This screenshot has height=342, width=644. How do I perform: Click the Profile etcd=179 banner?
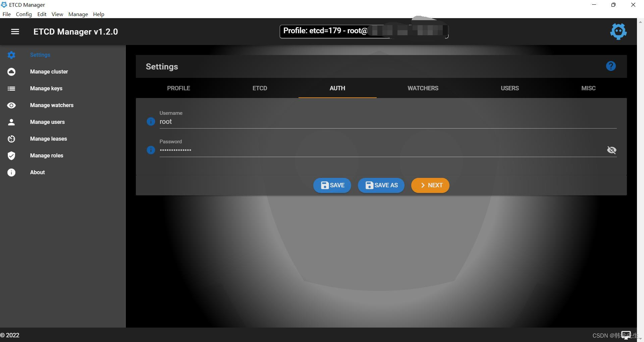click(364, 32)
